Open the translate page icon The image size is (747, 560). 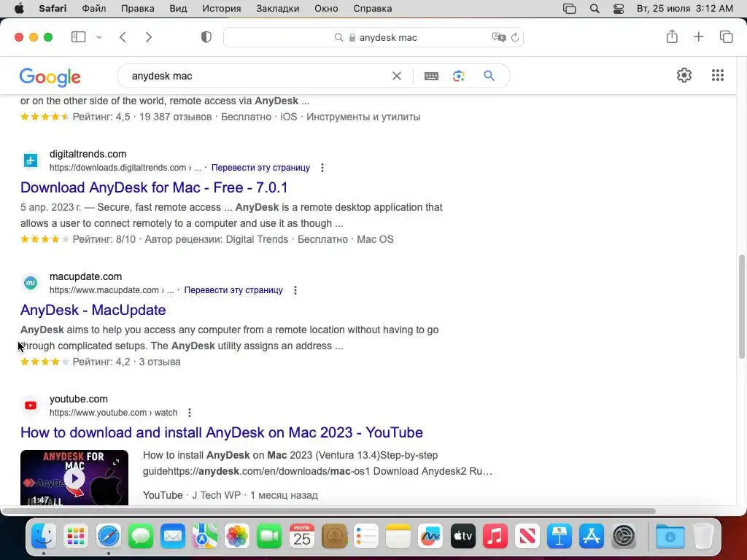click(498, 37)
